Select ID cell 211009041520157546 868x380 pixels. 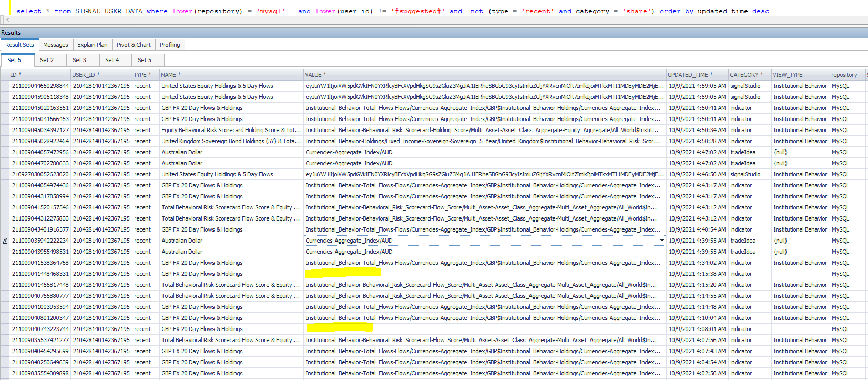pos(40,207)
